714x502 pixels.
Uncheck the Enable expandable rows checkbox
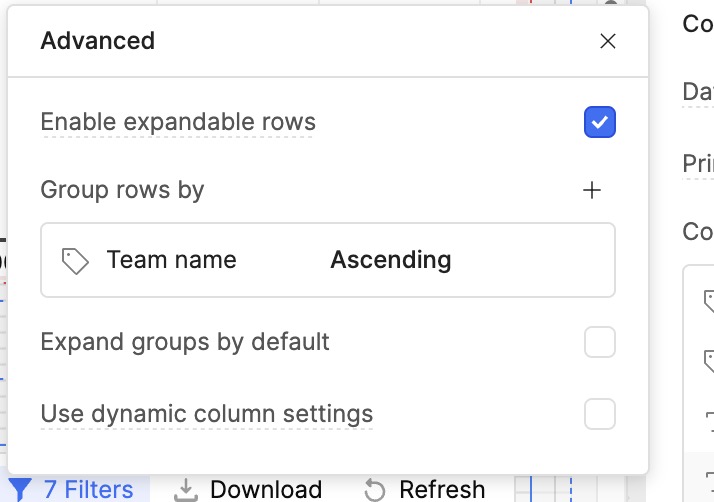pyautogui.click(x=599, y=123)
